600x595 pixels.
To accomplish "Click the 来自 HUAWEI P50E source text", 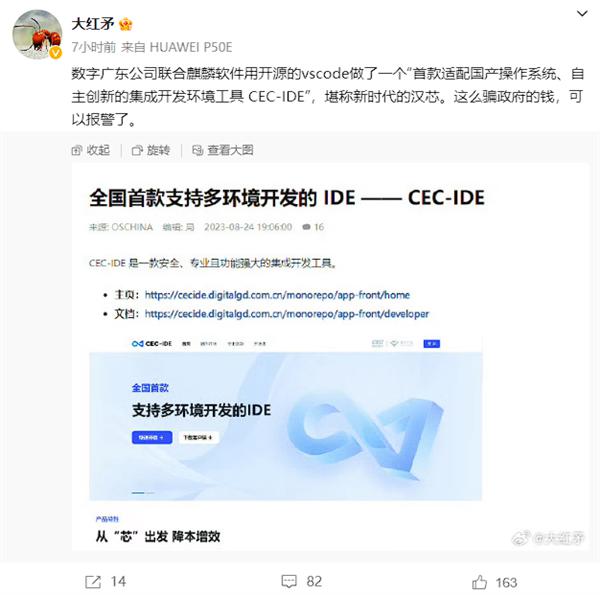I will pos(176,47).
